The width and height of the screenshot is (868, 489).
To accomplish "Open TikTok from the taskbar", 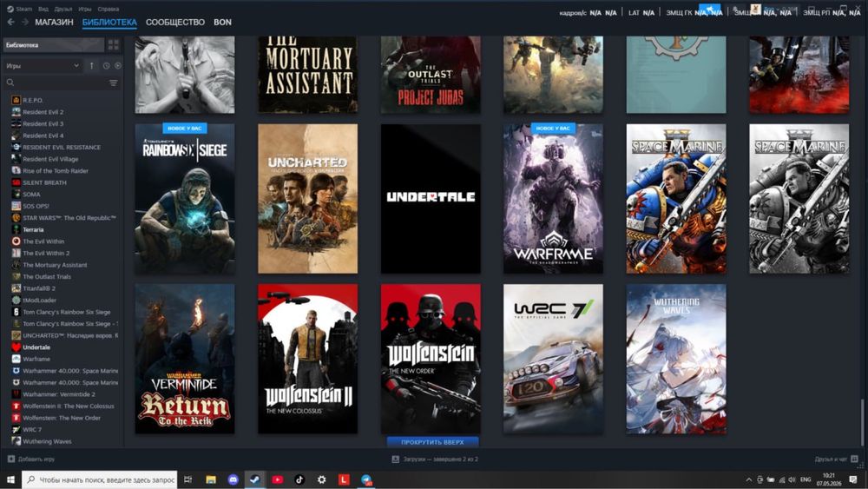I will [299, 479].
